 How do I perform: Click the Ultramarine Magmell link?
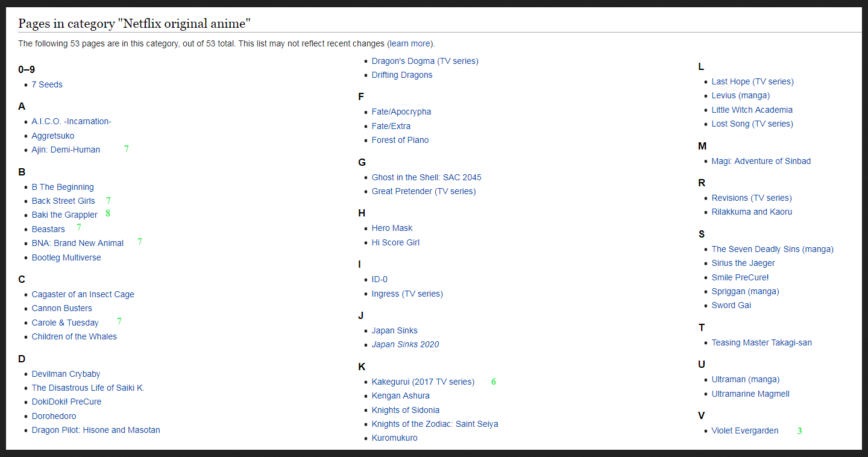[x=750, y=394]
